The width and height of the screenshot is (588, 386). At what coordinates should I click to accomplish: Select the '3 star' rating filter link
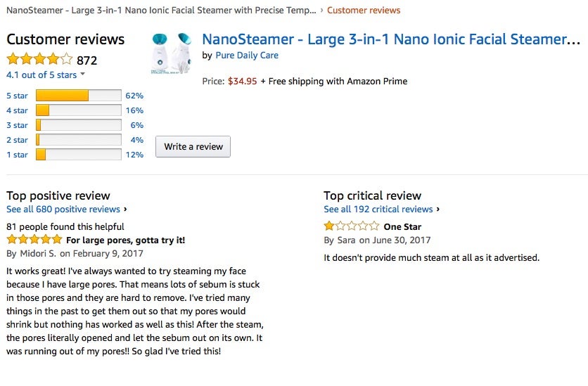point(18,125)
